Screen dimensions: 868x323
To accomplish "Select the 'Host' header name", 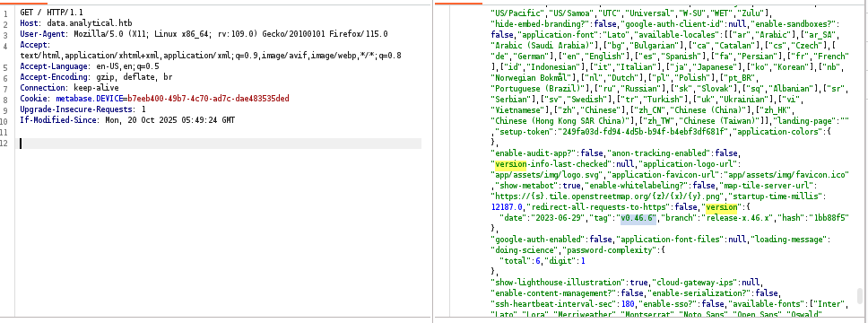I will 29,23.
